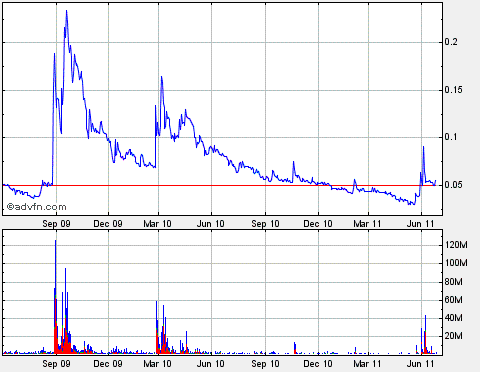Image resolution: width=480 pixels, height=372 pixels.
Task: Select the 100M volume axis label
Action: pyautogui.click(x=456, y=263)
